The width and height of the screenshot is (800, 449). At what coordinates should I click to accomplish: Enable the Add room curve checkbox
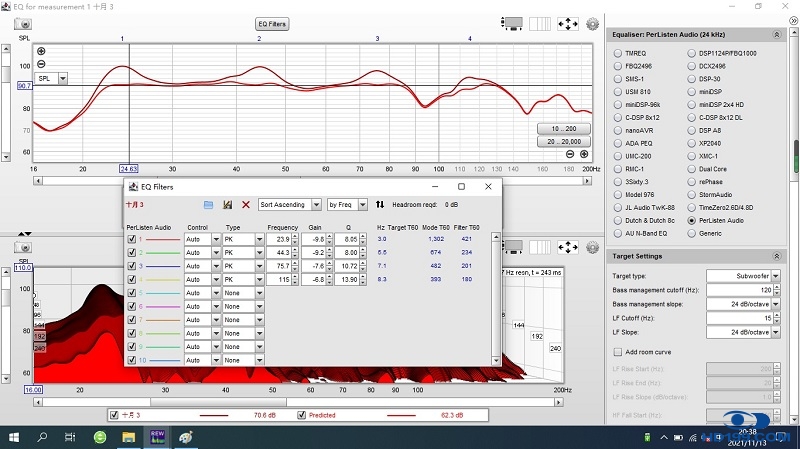pyautogui.click(x=617, y=352)
